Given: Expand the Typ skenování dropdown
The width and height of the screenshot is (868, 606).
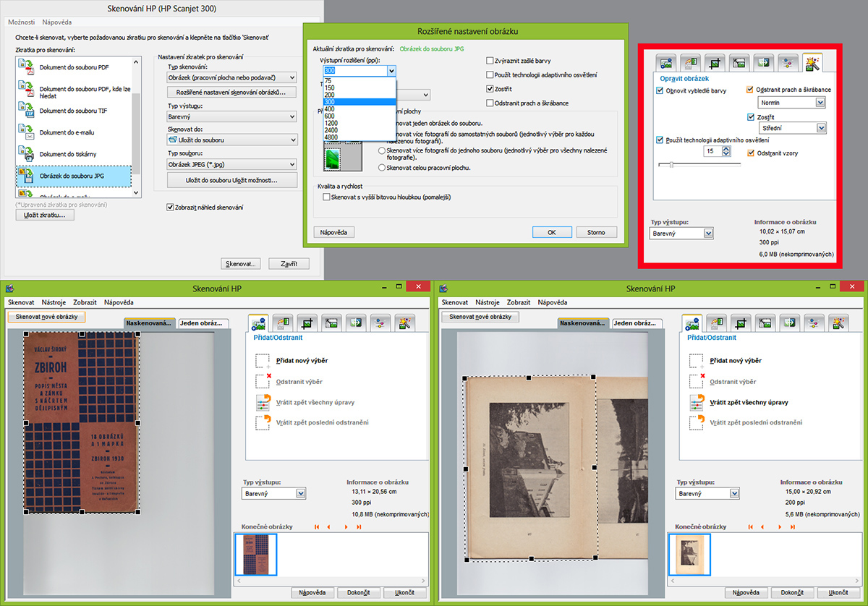Looking at the screenshot, I should tap(231, 77).
